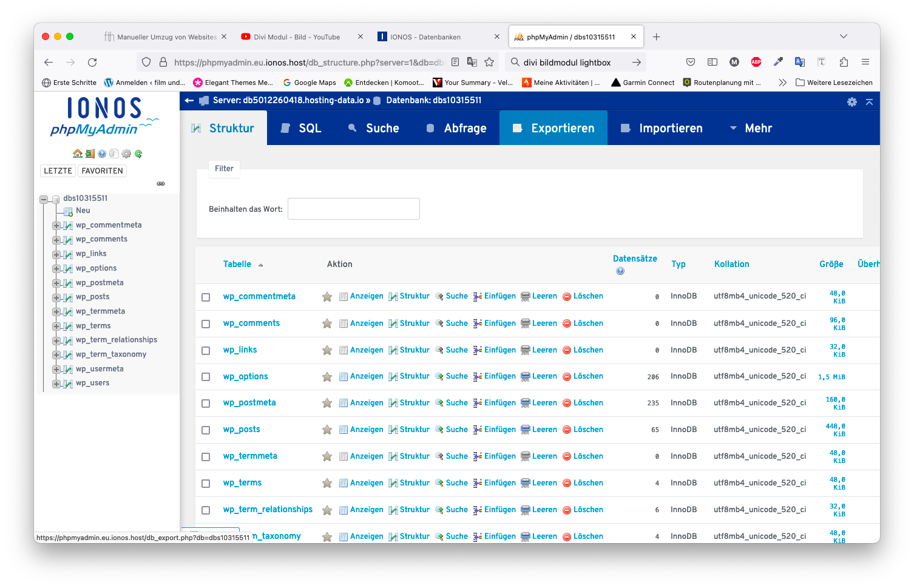This screenshot has height=588, width=914.
Task: Switch to the Exportieren tab
Action: (553, 128)
